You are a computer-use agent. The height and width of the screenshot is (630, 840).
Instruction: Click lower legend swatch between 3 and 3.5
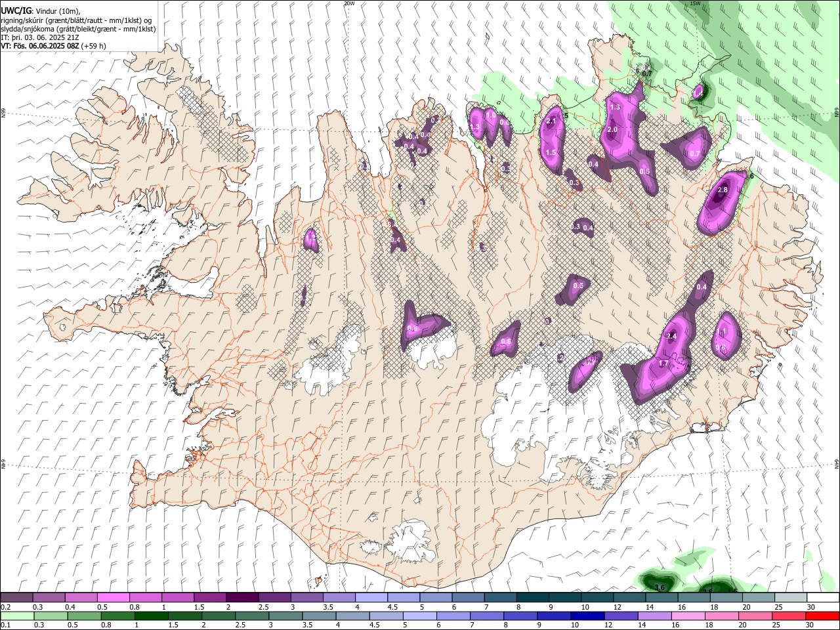pos(285,616)
